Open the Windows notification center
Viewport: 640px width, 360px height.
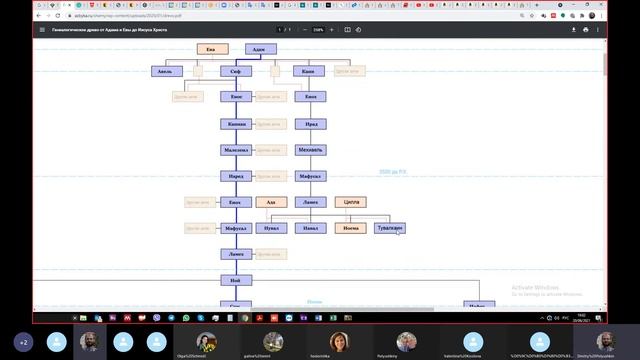(598, 318)
